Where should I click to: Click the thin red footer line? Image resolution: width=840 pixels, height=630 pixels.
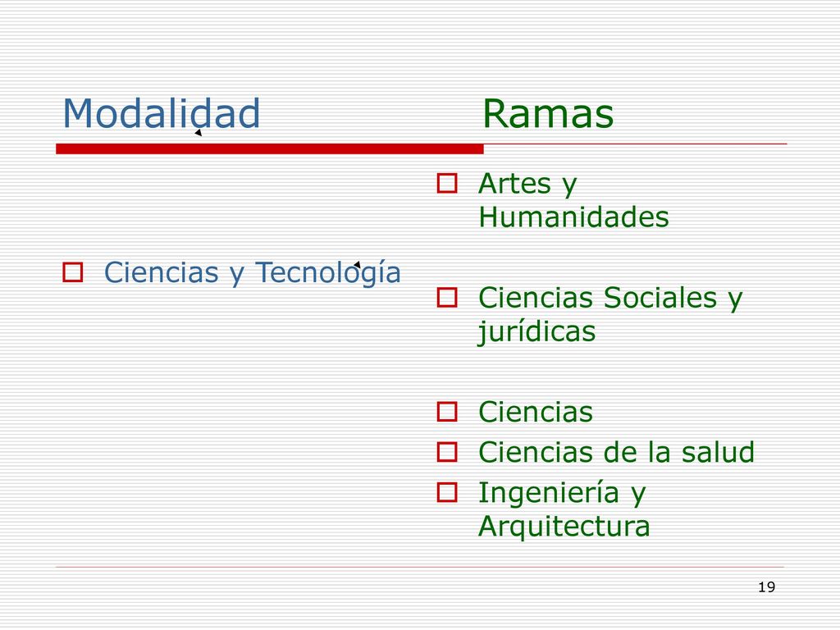pyautogui.click(x=420, y=567)
